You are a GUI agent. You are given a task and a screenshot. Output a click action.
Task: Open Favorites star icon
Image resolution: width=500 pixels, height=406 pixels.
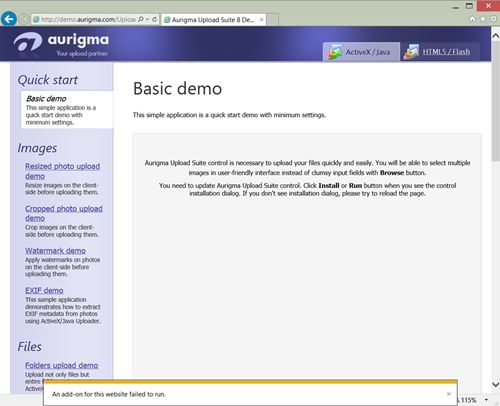click(x=483, y=19)
